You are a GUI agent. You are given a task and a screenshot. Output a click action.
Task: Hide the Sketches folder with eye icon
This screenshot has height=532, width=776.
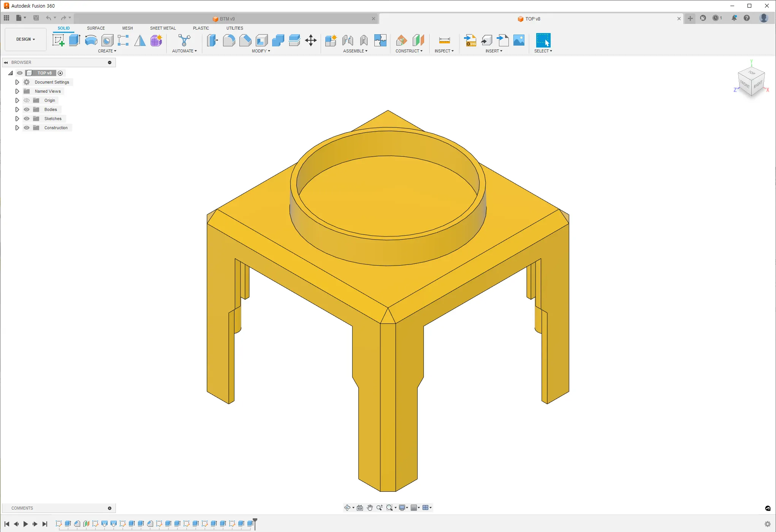27,119
